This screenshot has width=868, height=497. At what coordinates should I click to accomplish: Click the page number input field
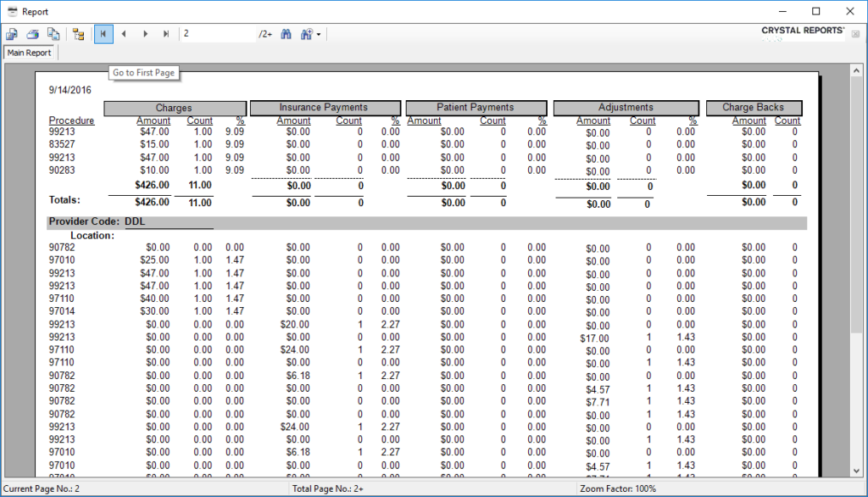tap(218, 34)
